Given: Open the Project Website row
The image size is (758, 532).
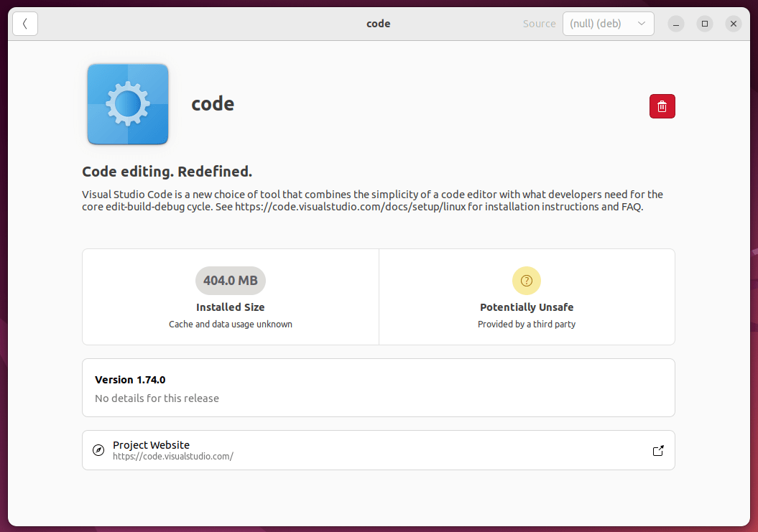Looking at the screenshot, I should point(379,450).
